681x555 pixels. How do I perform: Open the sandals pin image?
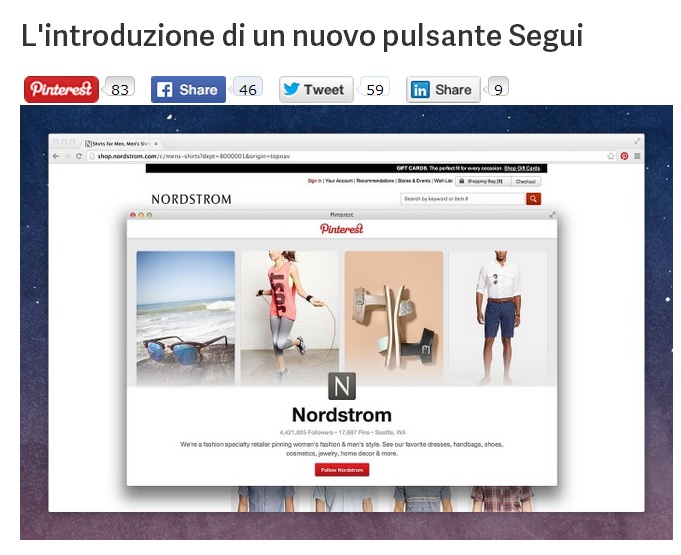click(x=393, y=316)
